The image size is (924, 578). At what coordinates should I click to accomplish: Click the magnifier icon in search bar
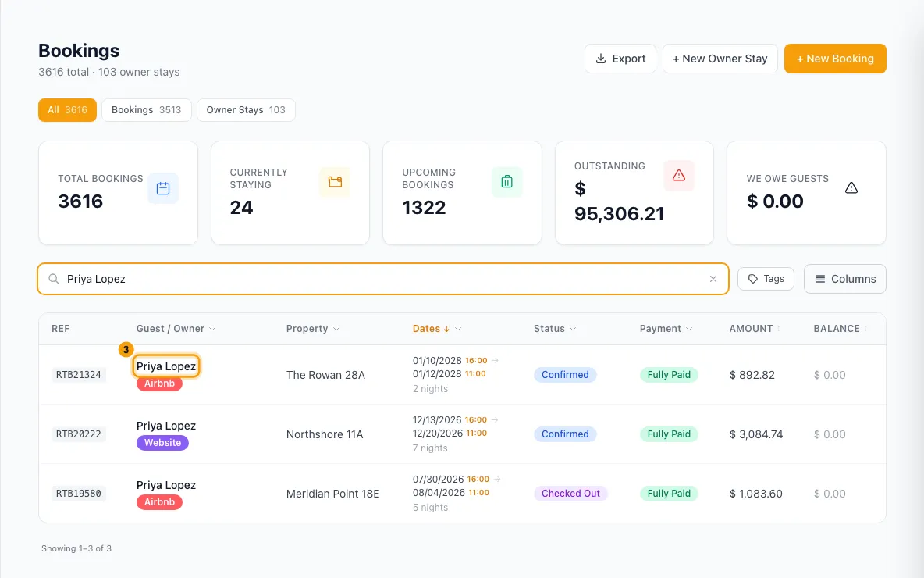point(54,279)
